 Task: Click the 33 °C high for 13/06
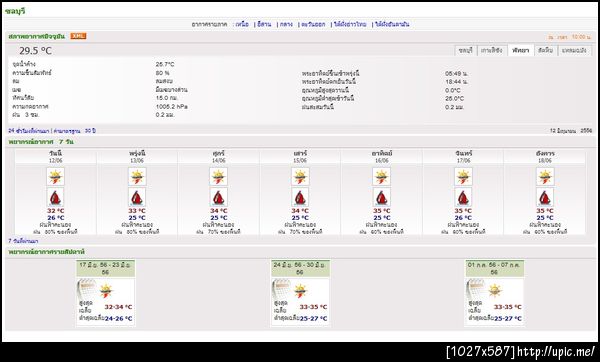point(137,211)
